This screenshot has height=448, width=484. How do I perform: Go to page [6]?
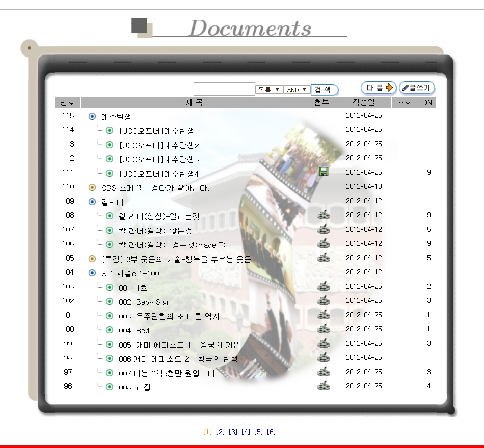coord(271,432)
